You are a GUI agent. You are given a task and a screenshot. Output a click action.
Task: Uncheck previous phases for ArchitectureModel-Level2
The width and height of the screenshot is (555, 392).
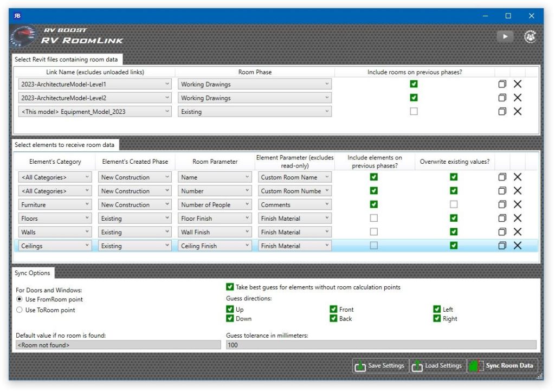414,98
